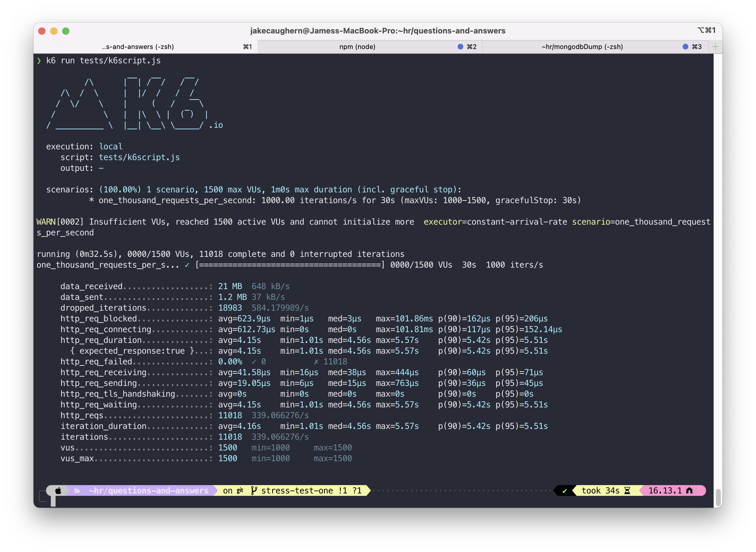Viewport: 756px width, 552px height.
Task: Click the Apple logo prompt segment
Action: (58, 490)
